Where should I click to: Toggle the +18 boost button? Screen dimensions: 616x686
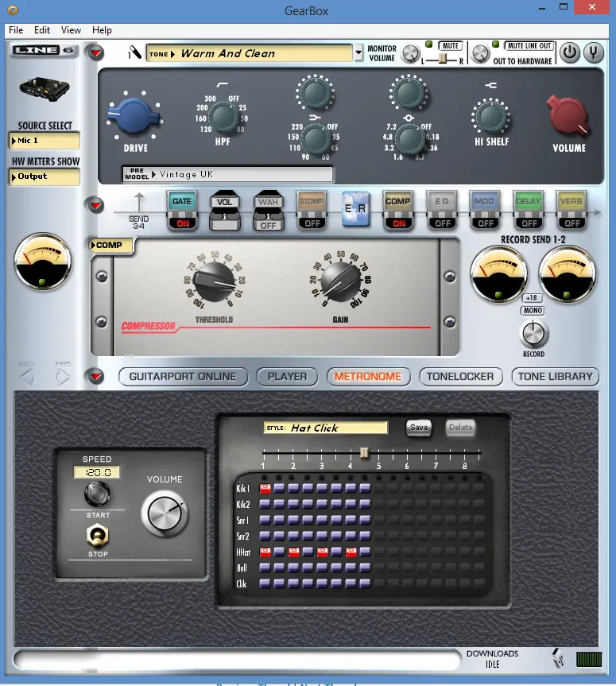pos(532,298)
